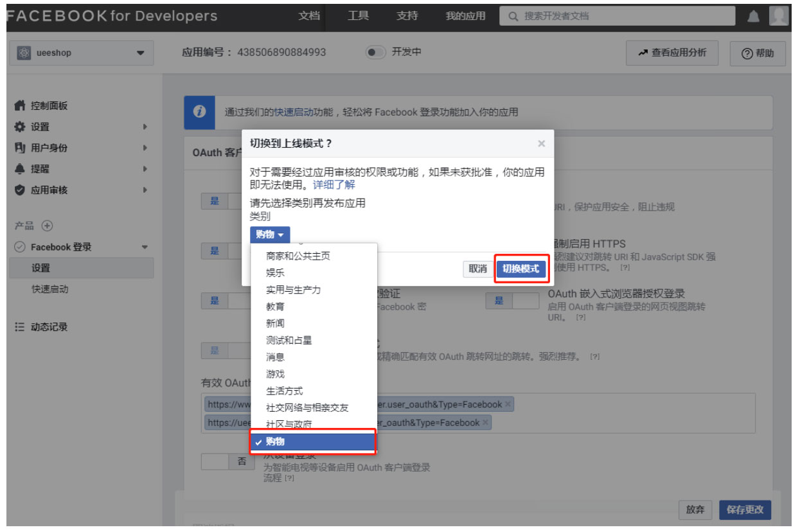Close the 切换到上线模式 dialog with X
The width and height of the screenshot is (800, 532).
(x=541, y=144)
